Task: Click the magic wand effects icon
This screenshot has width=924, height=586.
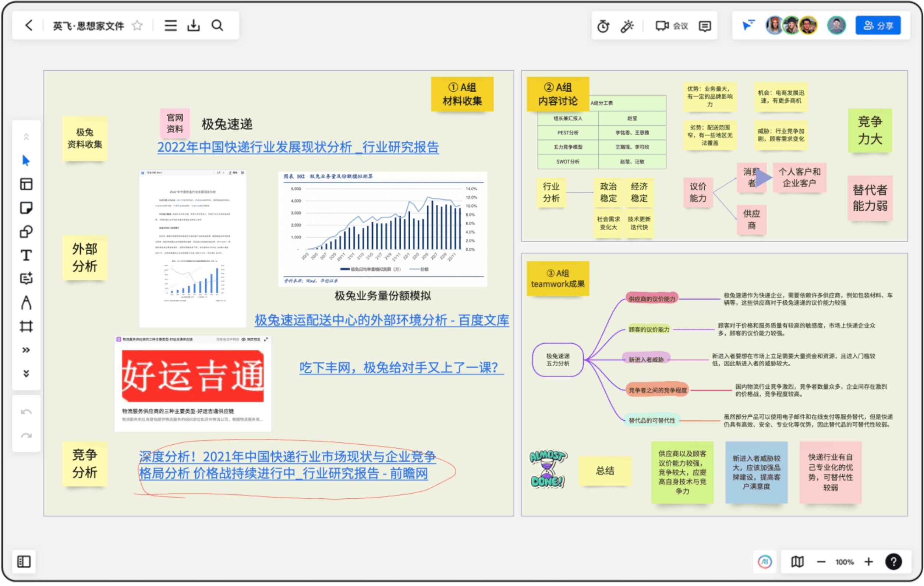Action: [627, 26]
